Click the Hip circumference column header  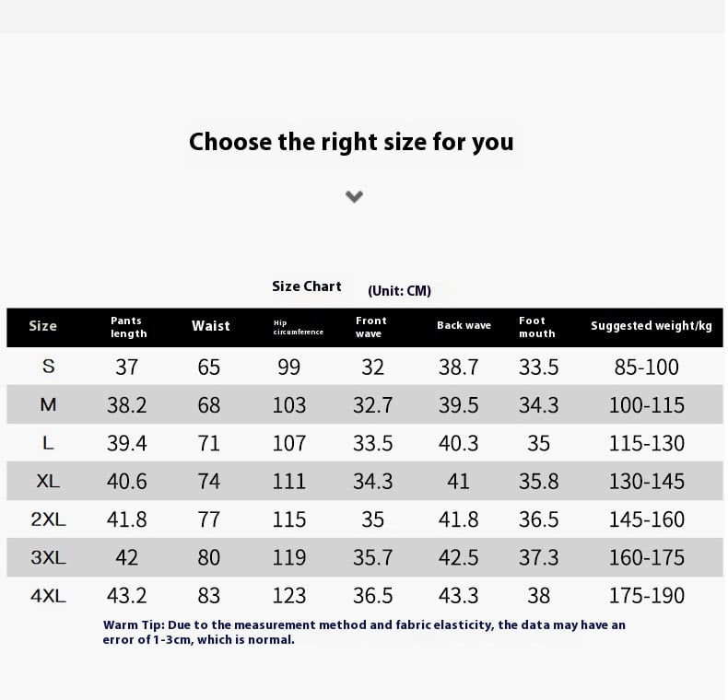[x=298, y=327]
